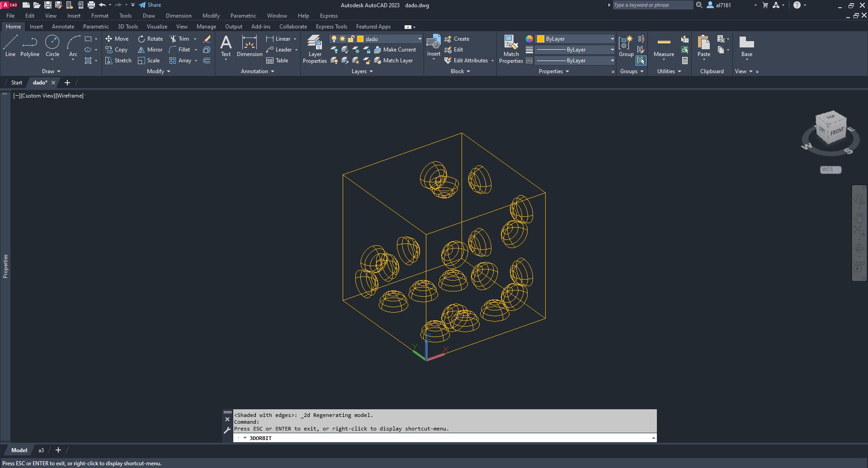Select the Scale tool
This screenshot has height=468, width=868.
(x=149, y=61)
